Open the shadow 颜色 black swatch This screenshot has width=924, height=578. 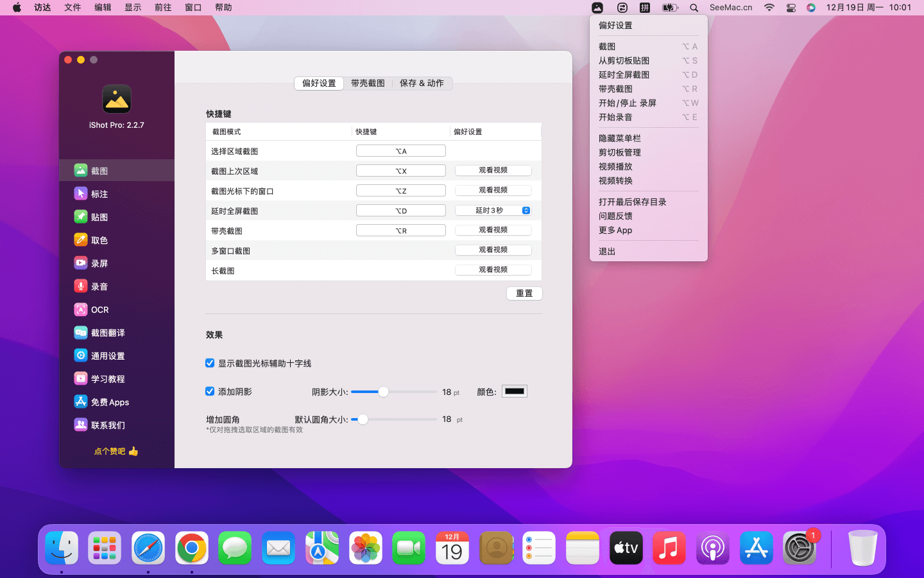click(515, 391)
